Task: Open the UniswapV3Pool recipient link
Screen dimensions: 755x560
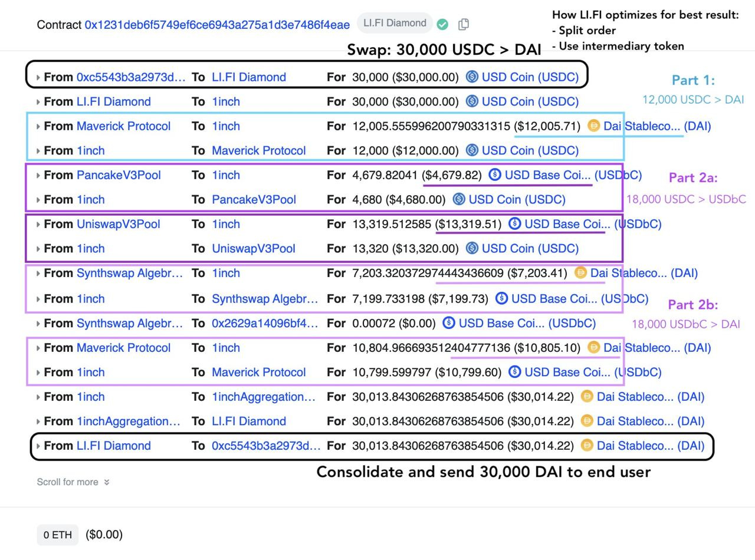Action: pos(254,249)
